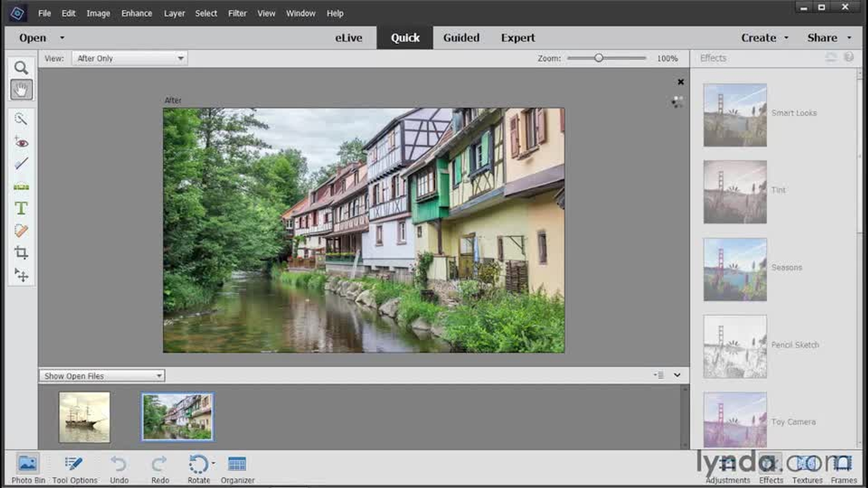Open the File menu
Image resolution: width=868 pixels, height=488 pixels.
44,14
